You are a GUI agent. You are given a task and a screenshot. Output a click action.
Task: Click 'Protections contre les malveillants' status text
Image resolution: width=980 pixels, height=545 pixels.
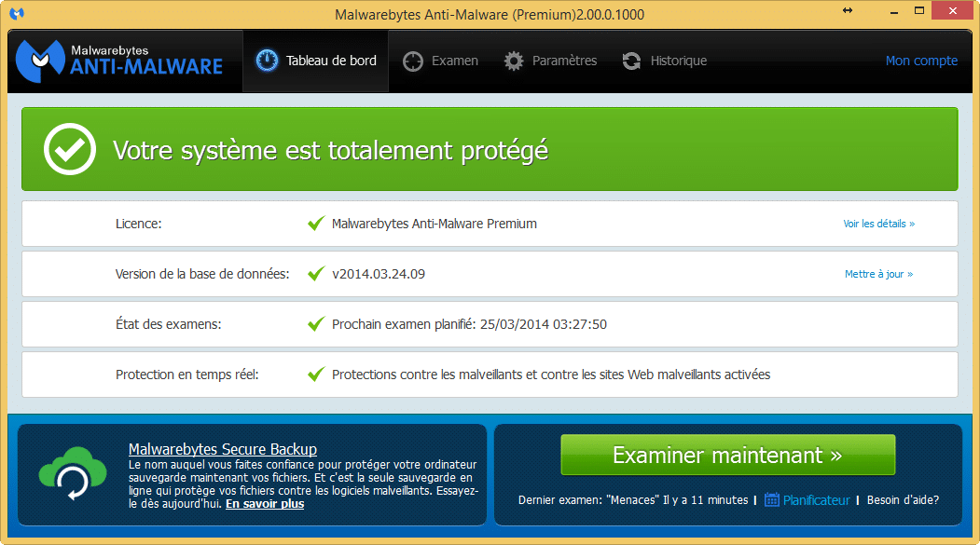[x=551, y=375]
